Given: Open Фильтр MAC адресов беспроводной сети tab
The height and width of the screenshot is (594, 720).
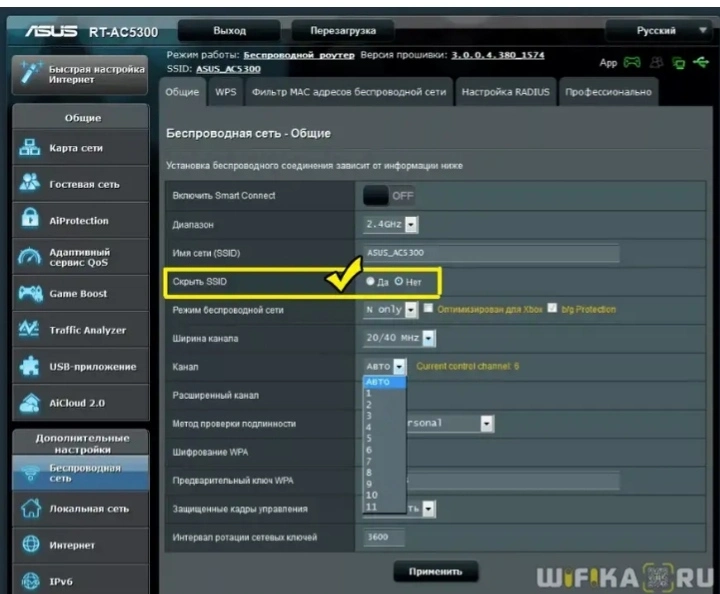Looking at the screenshot, I should point(349,92).
